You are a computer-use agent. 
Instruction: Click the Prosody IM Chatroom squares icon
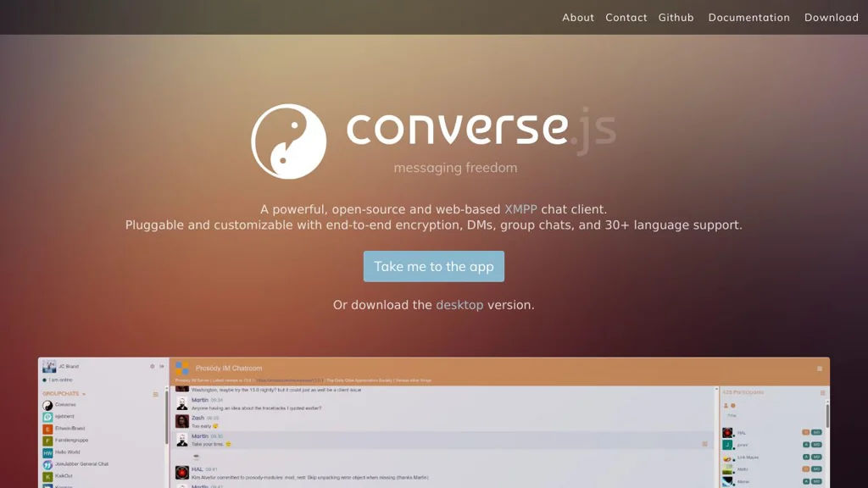pos(182,368)
